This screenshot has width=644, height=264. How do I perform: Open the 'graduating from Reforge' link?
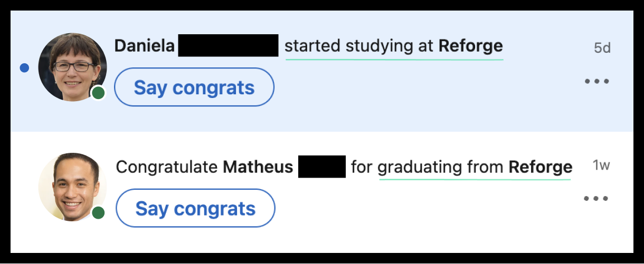pyautogui.click(x=475, y=168)
